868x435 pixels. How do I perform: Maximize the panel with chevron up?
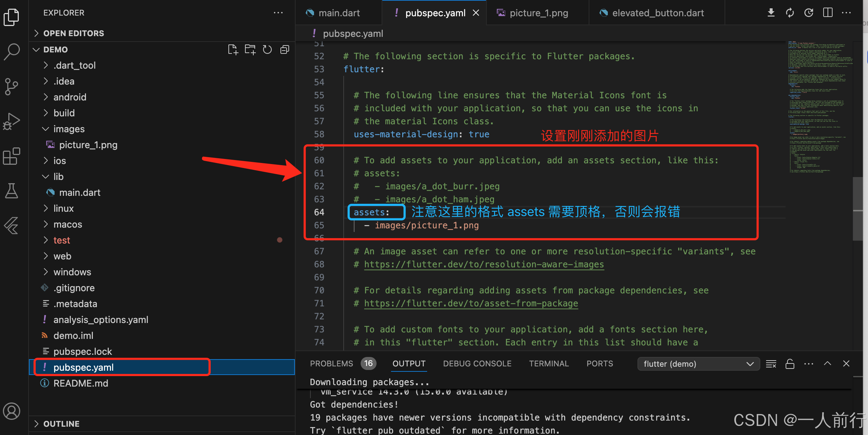point(828,363)
